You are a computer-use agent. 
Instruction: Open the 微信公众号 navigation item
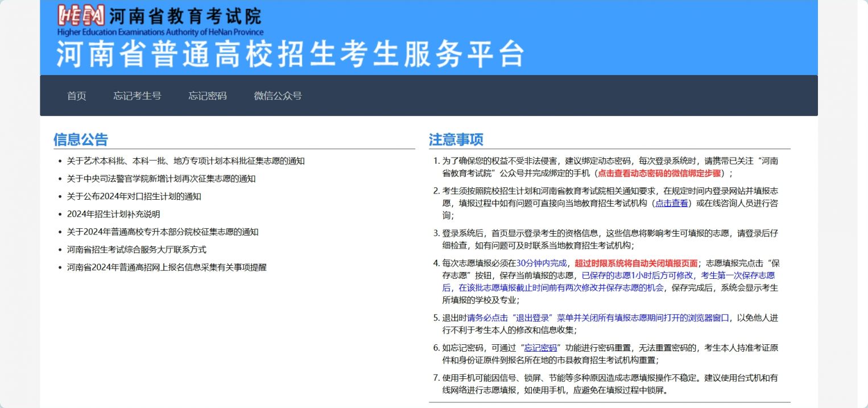(x=278, y=96)
